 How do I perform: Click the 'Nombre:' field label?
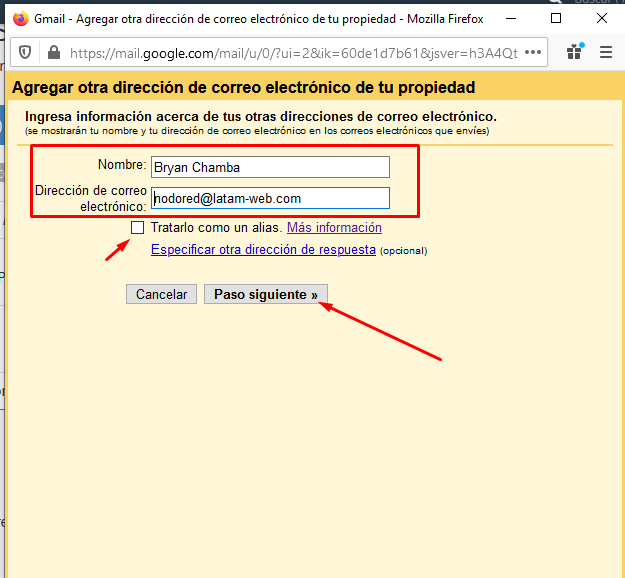pyautogui.click(x=122, y=166)
